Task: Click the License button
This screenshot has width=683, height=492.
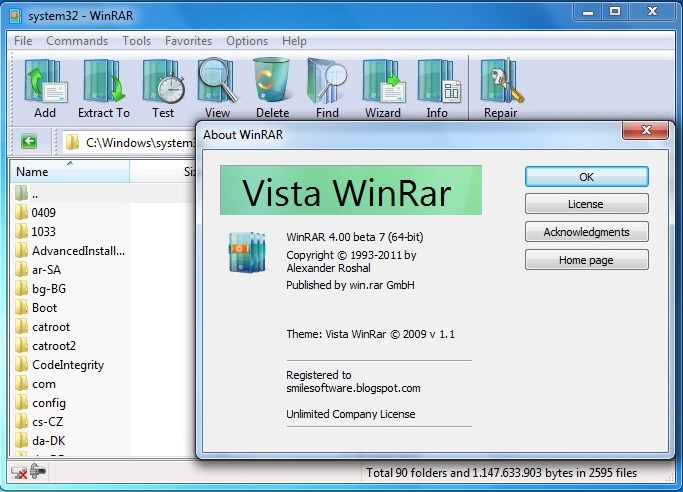Action: click(x=587, y=204)
